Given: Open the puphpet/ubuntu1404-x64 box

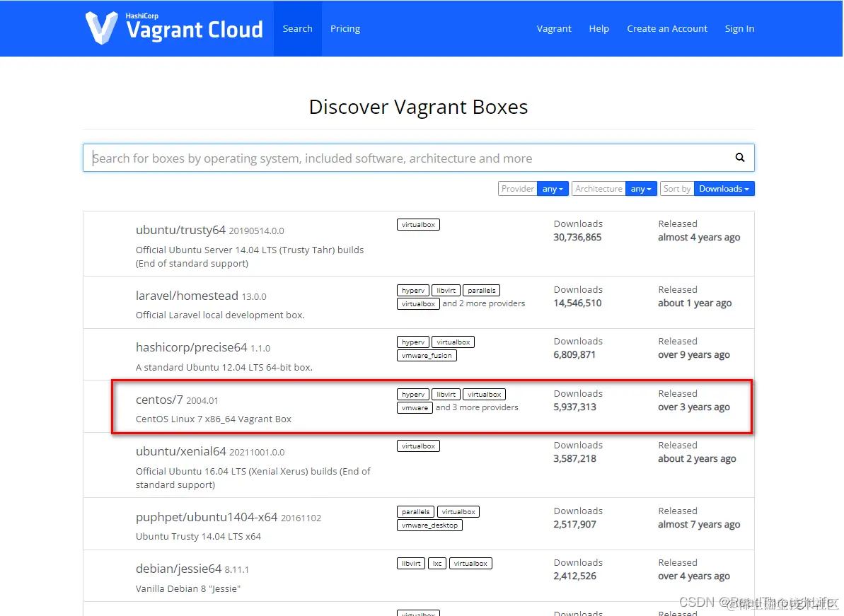Looking at the screenshot, I should coord(206,516).
